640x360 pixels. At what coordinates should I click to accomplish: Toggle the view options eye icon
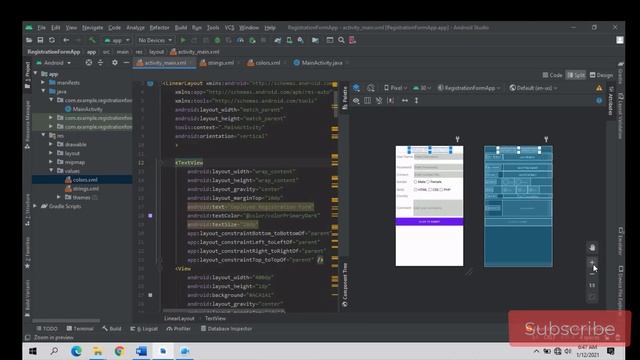pyautogui.click(x=356, y=100)
